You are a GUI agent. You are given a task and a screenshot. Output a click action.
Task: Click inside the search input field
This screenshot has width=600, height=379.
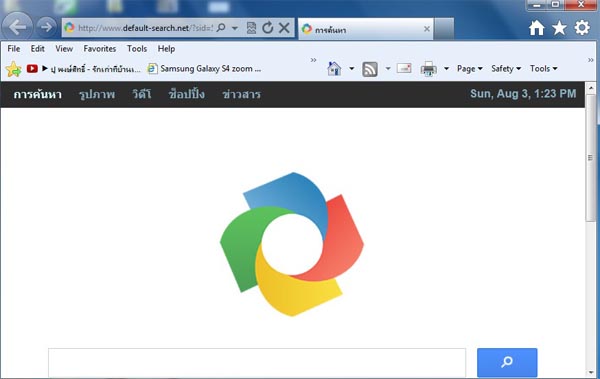click(257, 363)
